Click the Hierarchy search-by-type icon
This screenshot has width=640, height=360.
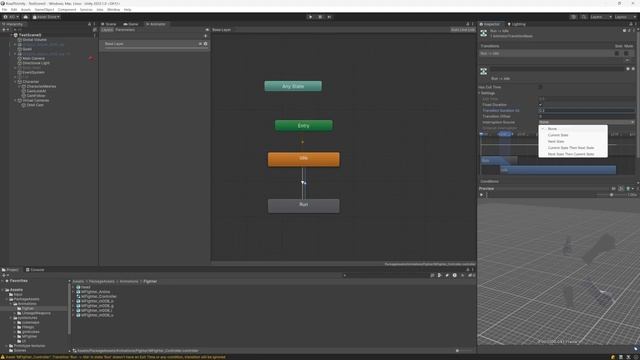(95, 30)
